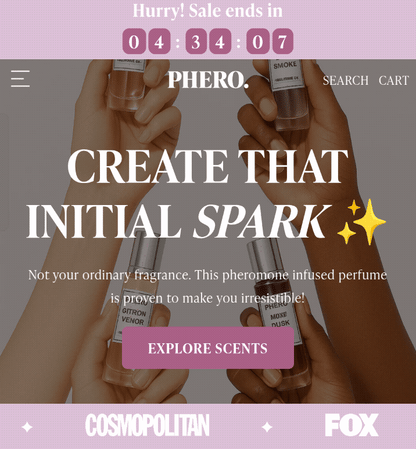Open the CART link

click(x=393, y=80)
